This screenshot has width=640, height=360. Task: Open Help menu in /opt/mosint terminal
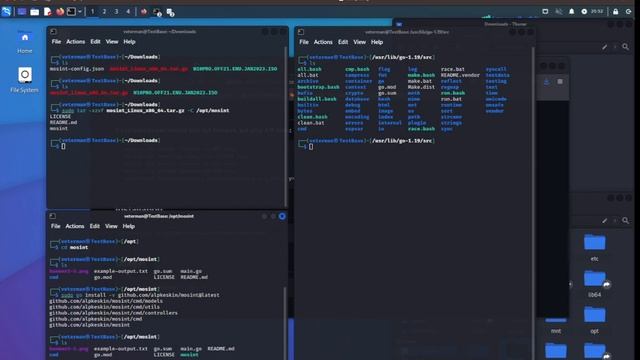tap(129, 226)
